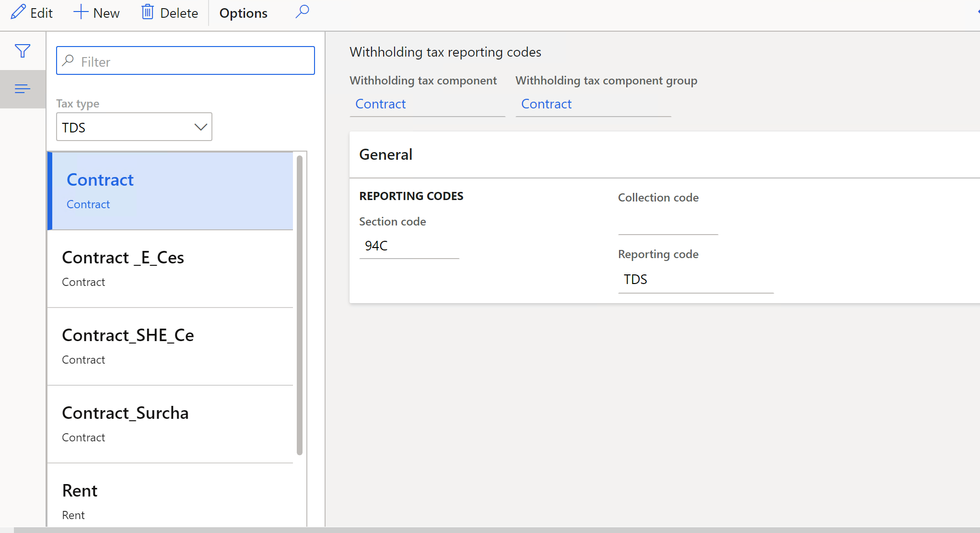The width and height of the screenshot is (980, 533).
Task: Click the empty Collection code field
Action: point(668,222)
